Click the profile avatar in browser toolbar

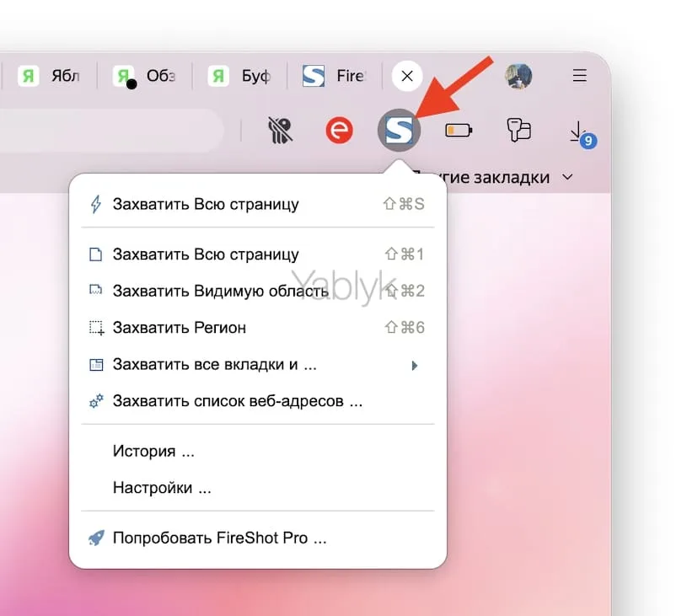point(519,75)
